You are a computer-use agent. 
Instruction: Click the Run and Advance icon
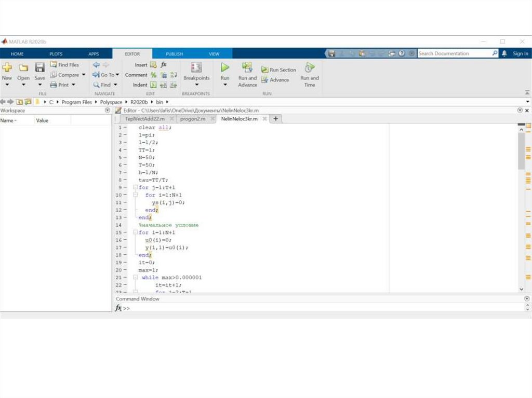tap(247, 67)
